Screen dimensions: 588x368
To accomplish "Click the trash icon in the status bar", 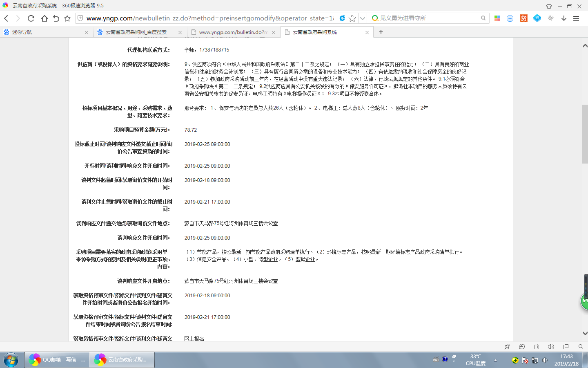I will point(537,347).
